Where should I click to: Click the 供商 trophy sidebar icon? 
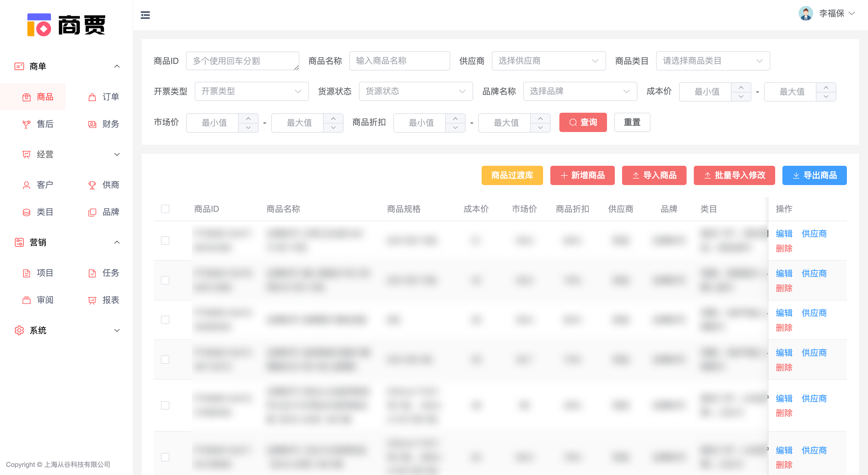click(x=92, y=185)
